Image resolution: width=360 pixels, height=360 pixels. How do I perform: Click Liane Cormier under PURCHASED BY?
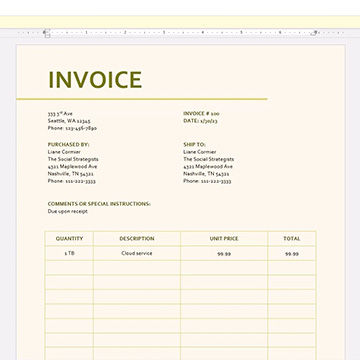64,152
